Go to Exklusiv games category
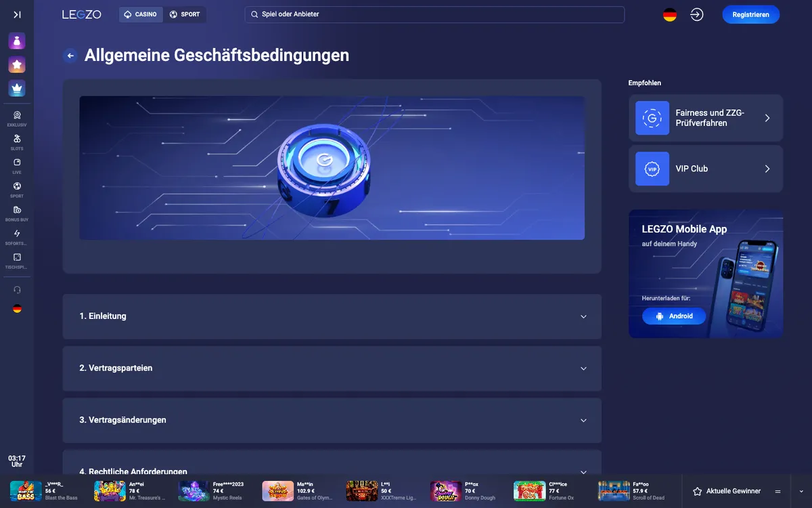The height and width of the screenshot is (508, 812). (17, 119)
